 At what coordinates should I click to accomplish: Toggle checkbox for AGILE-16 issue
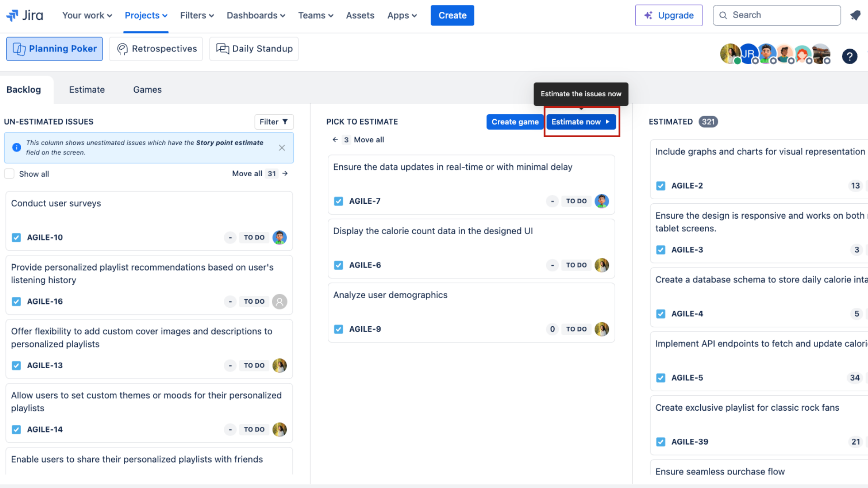click(x=16, y=301)
